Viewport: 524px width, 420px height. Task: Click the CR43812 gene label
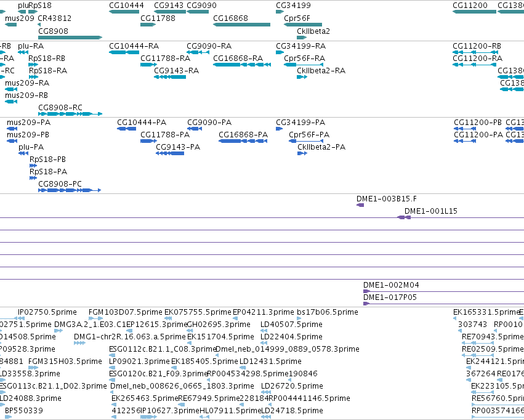[54, 18]
